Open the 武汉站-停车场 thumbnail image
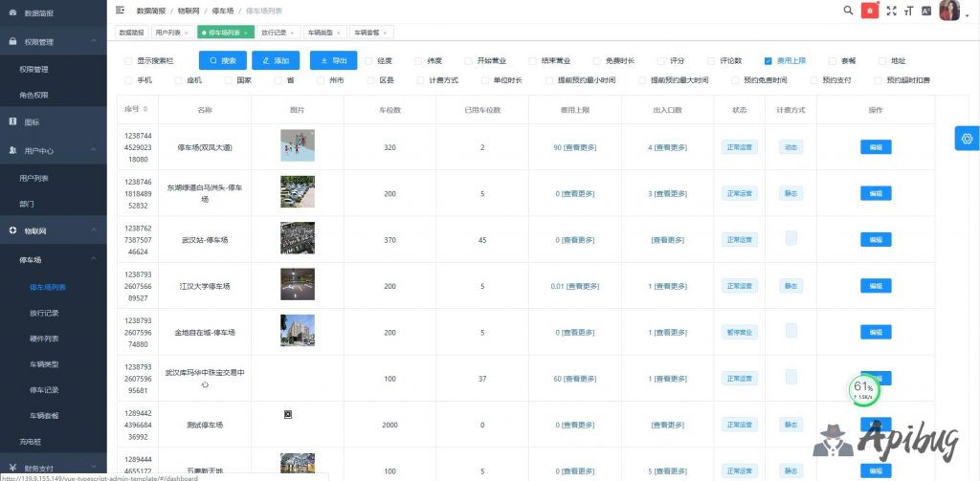980x481 pixels. click(x=297, y=239)
